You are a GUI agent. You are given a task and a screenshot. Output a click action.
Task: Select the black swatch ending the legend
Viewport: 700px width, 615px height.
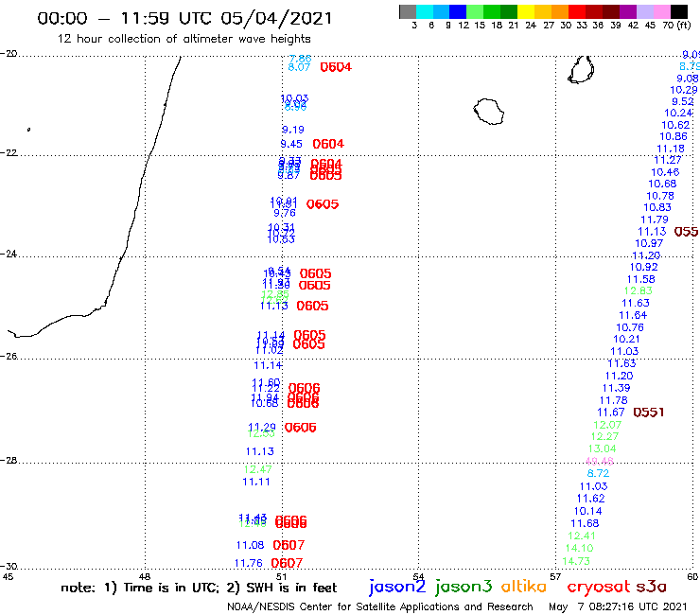point(679,11)
